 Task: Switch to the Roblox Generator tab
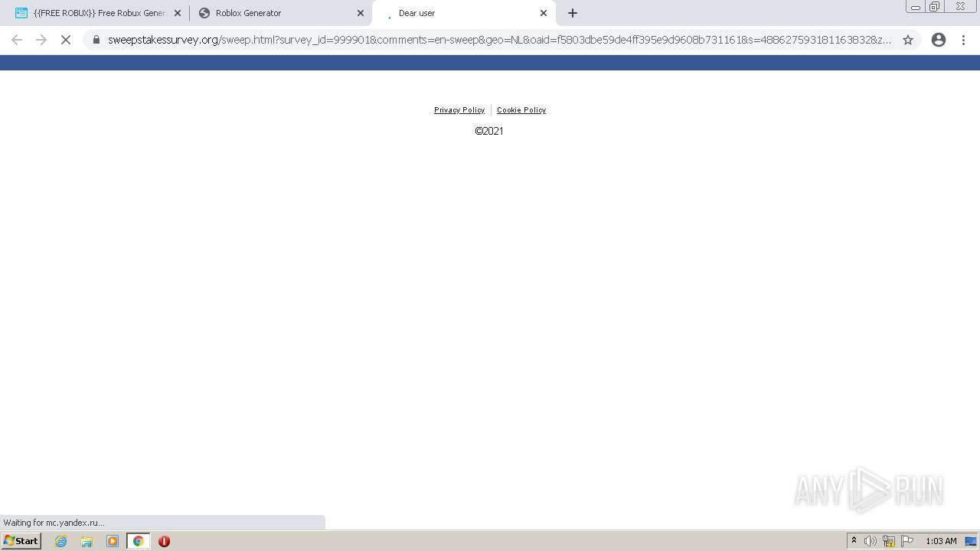click(x=280, y=13)
